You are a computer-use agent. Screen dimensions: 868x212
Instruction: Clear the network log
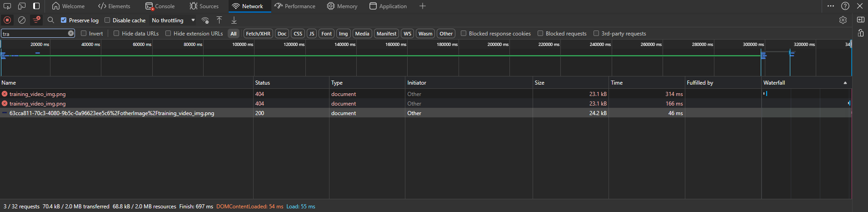click(x=21, y=20)
